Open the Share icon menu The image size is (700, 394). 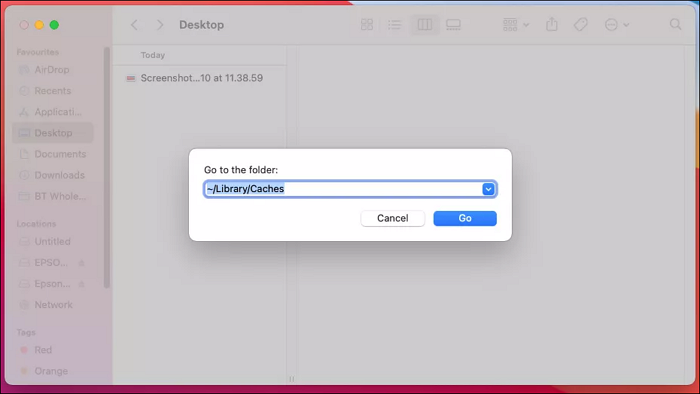(x=552, y=25)
